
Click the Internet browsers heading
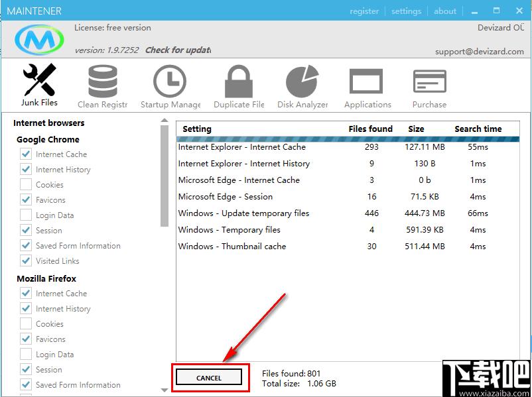coord(49,123)
